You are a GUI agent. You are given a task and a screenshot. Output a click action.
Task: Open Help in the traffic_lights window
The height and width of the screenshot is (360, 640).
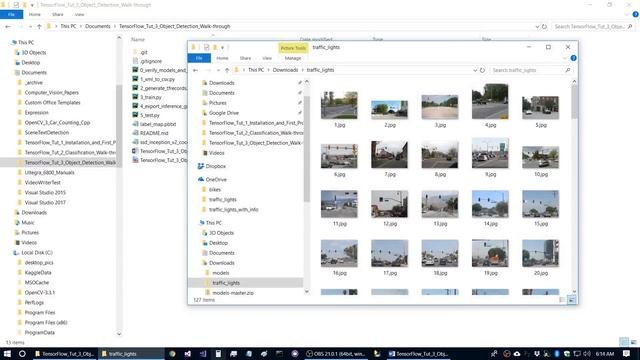[573, 58]
